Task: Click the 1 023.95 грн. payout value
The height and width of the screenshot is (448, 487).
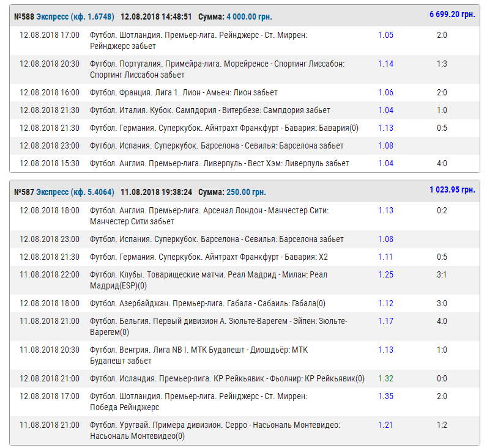Action: point(452,189)
